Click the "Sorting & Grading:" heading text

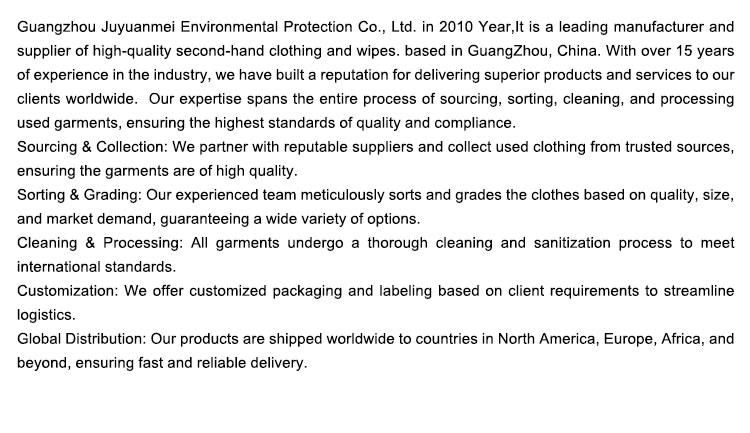[76, 195]
